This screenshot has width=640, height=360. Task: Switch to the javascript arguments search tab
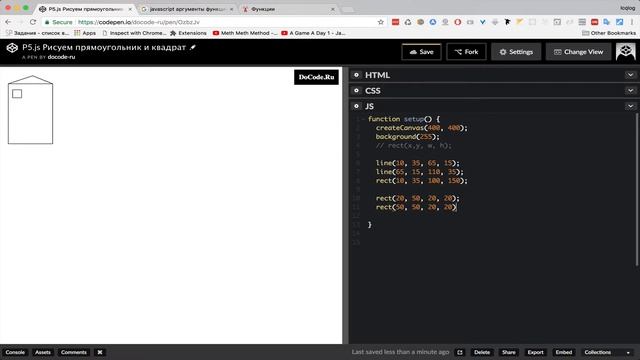pyautogui.click(x=187, y=9)
